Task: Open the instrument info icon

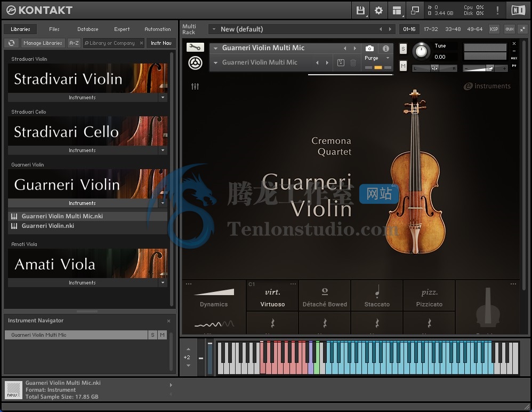Action: (x=386, y=48)
